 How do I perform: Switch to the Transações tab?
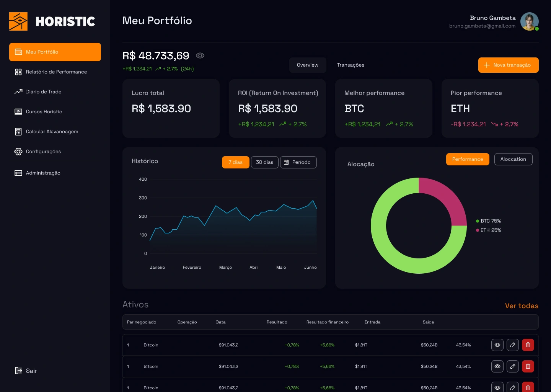pos(350,65)
